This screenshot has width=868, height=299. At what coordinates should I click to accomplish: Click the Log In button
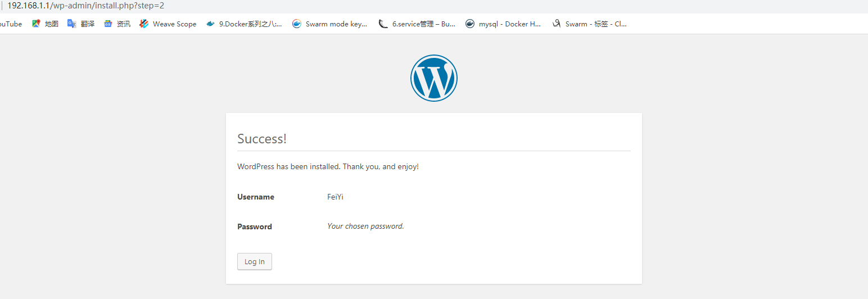255,262
